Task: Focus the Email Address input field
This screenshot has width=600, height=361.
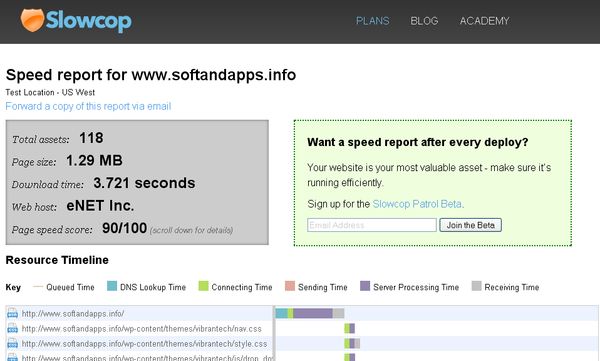Action: click(x=372, y=225)
